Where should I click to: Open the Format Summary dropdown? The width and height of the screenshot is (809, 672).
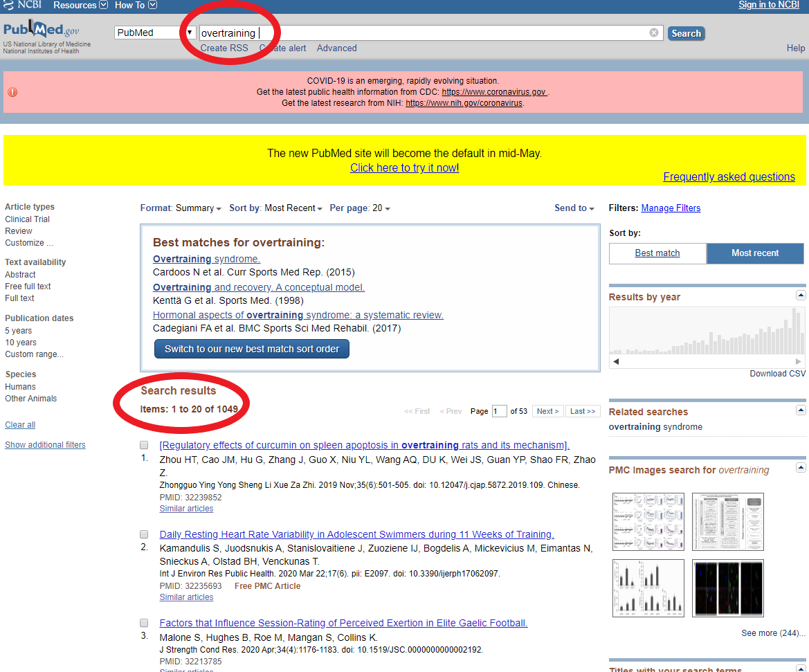181,208
